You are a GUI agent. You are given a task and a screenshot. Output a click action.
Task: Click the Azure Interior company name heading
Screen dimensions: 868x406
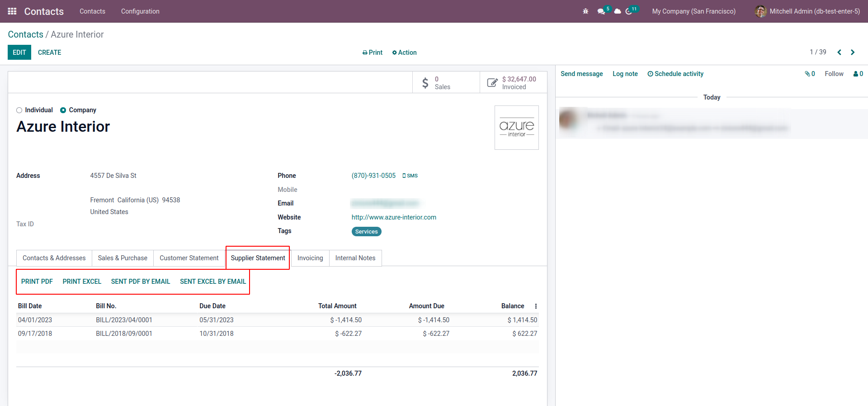[x=63, y=127]
